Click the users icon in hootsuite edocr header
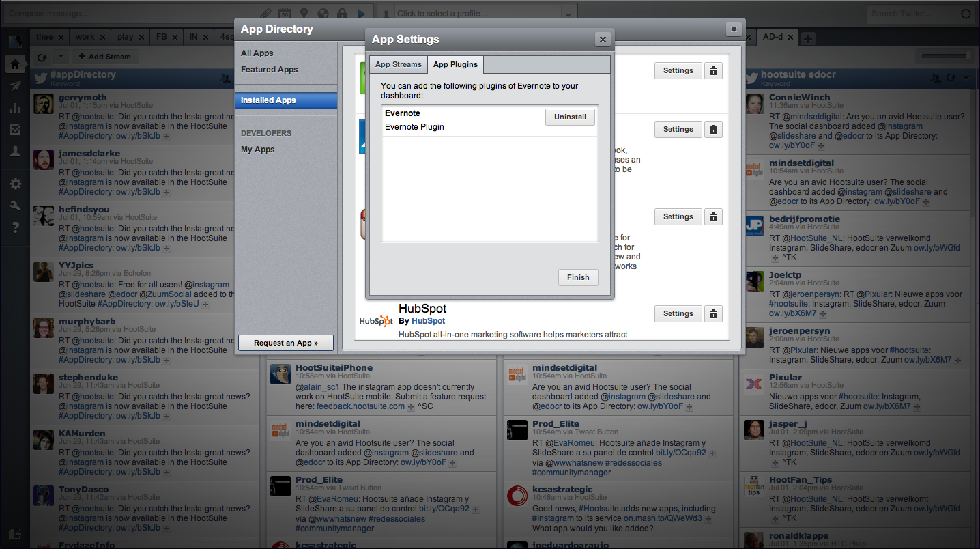Viewport: 980px width, 549px height. coord(936,79)
